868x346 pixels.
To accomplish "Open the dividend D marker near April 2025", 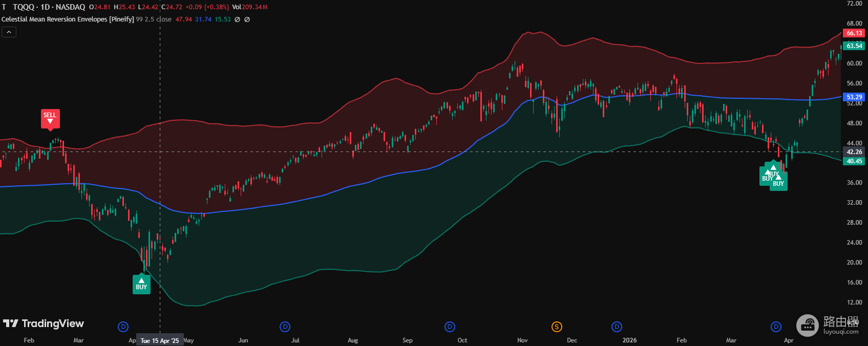I will pyautogui.click(x=123, y=327).
